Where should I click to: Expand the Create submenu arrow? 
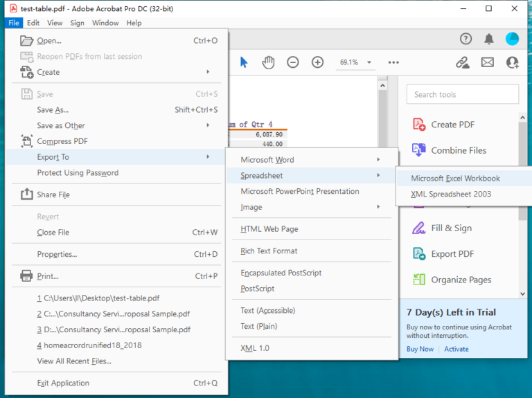coord(208,72)
